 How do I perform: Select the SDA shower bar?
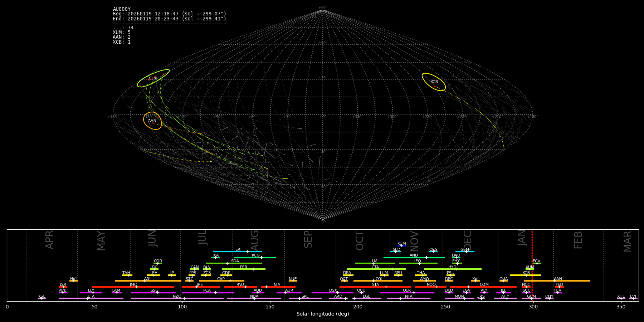[234, 263]
